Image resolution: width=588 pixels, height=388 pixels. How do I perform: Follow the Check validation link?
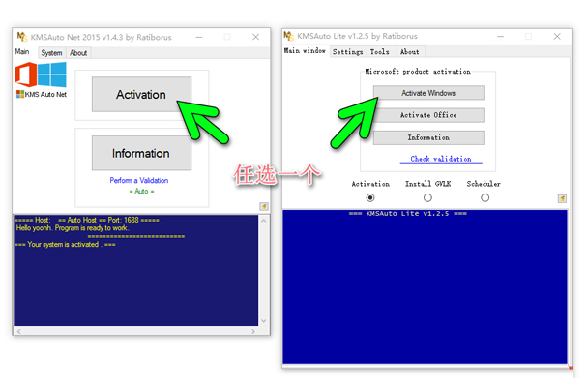click(440, 159)
